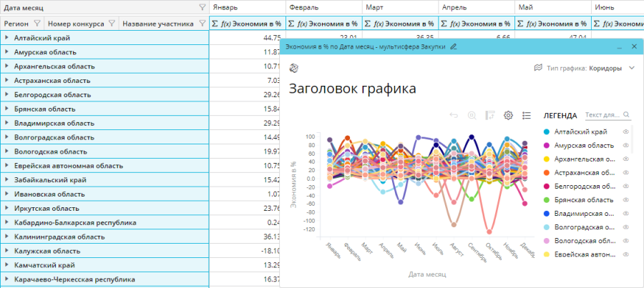Expand the Иркутская область row

[x=6, y=208]
